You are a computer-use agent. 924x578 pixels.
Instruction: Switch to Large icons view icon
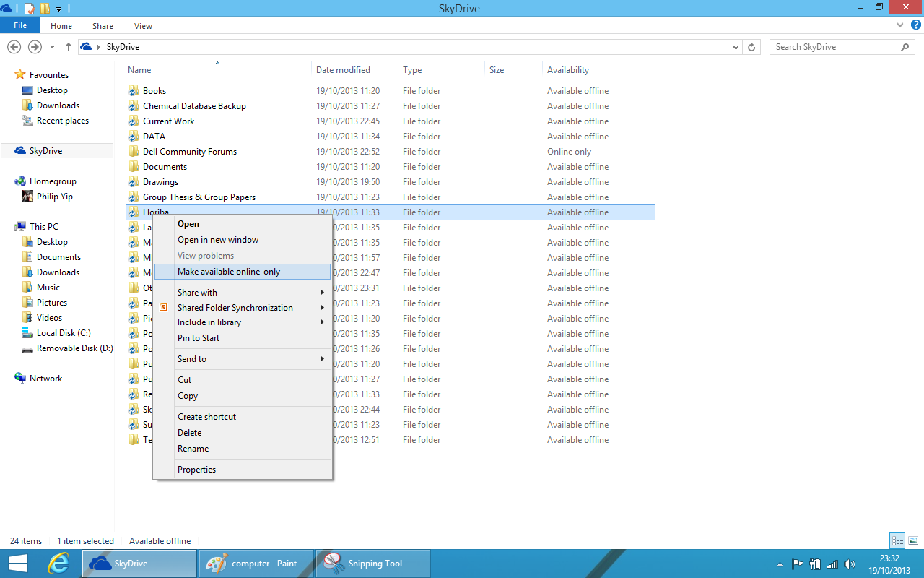(913, 540)
